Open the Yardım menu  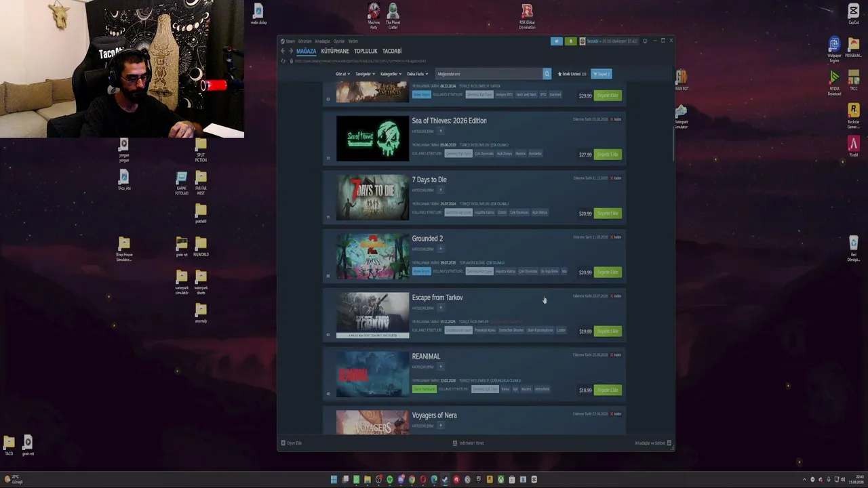353,41
